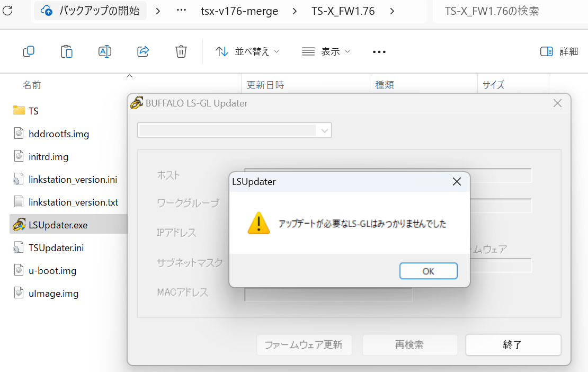Image resolution: width=588 pixels, height=372 pixels.
Task: Click initrd.img disc image icon
Action: click(19, 156)
